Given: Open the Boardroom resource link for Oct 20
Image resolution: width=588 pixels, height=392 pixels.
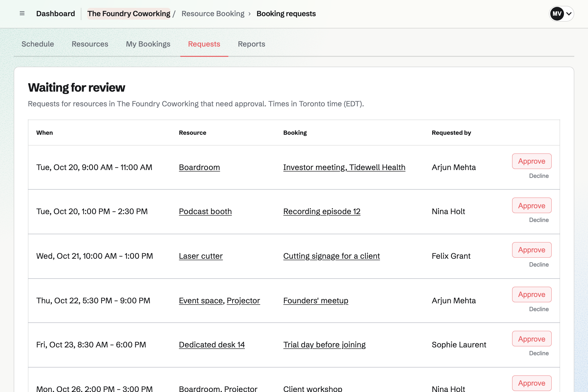Looking at the screenshot, I should 199,167.
